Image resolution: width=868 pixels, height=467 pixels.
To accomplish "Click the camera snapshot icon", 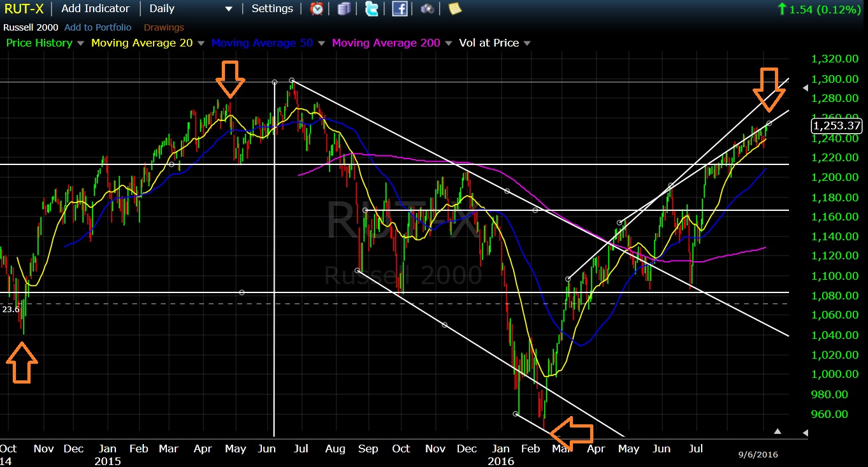I will coord(427,9).
